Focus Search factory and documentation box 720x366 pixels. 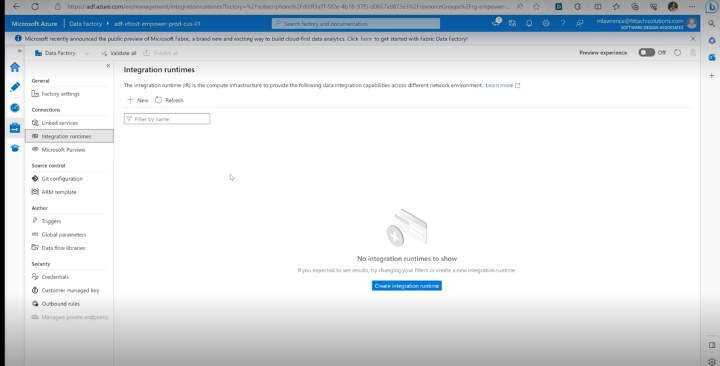point(356,23)
